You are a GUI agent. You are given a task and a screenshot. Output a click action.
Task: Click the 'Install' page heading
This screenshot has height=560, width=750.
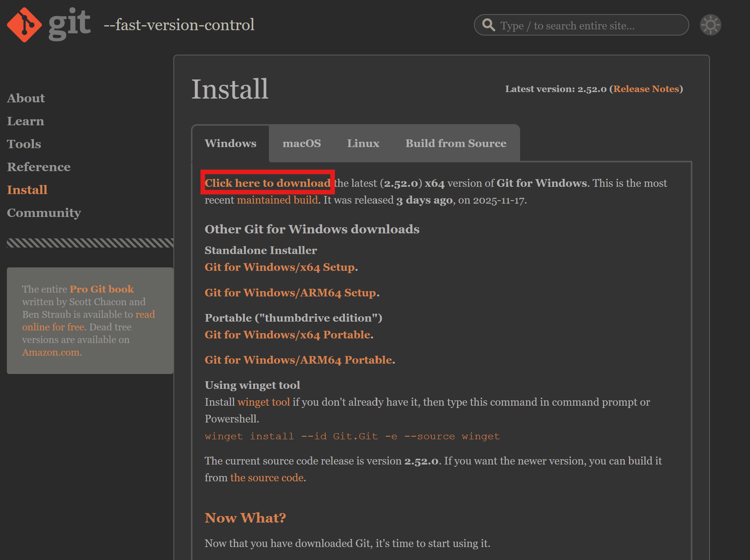click(230, 89)
